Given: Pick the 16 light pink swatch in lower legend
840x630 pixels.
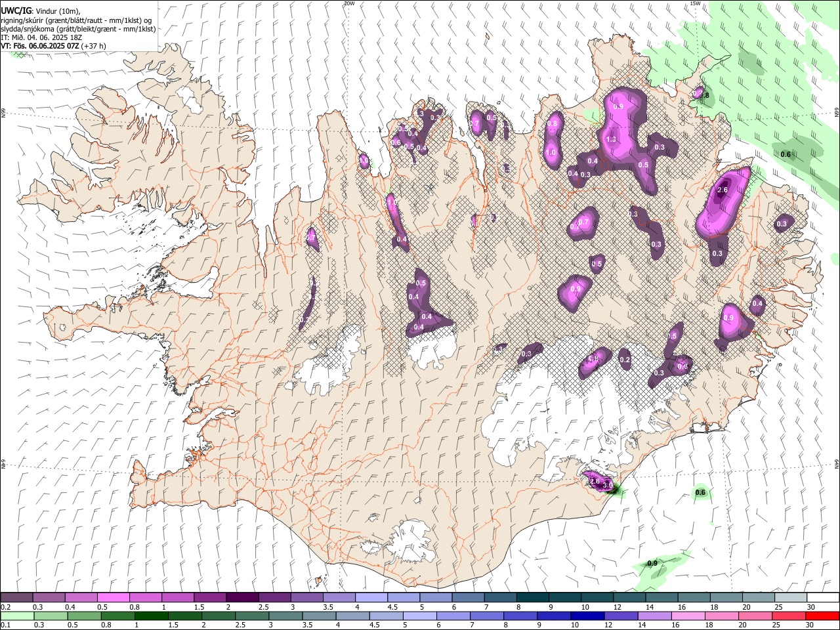Looking at the screenshot, I should pyautogui.click(x=688, y=616).
